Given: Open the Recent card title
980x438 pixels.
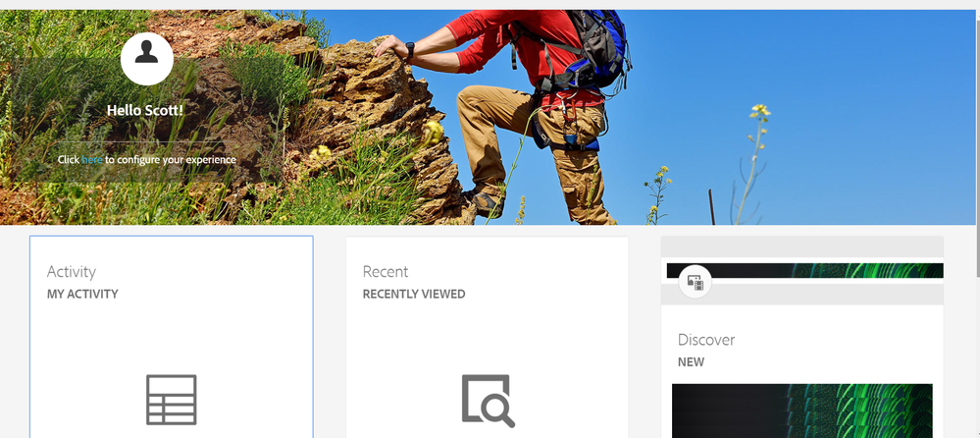Looking at the screenshot, I should (386, 272).
